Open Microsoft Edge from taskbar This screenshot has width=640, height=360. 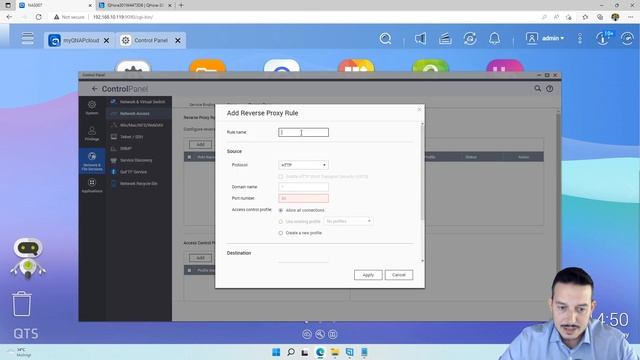pyautogui.click(x=320, y=352)
